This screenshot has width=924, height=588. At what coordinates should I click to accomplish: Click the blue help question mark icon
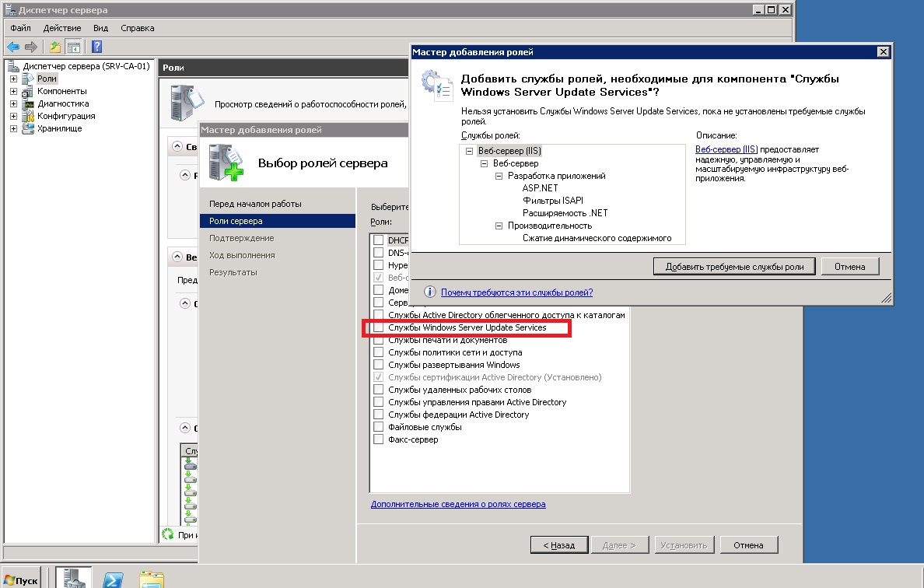point(97,47)
